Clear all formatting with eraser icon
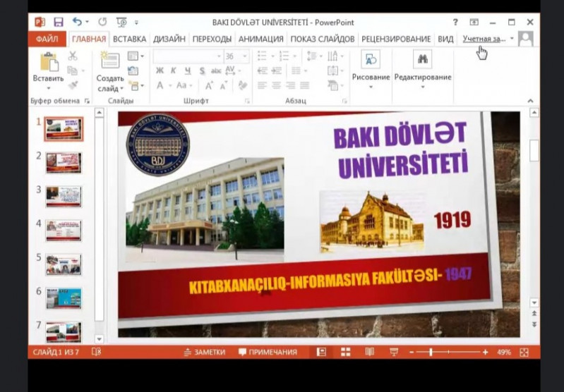 [243, 85]
